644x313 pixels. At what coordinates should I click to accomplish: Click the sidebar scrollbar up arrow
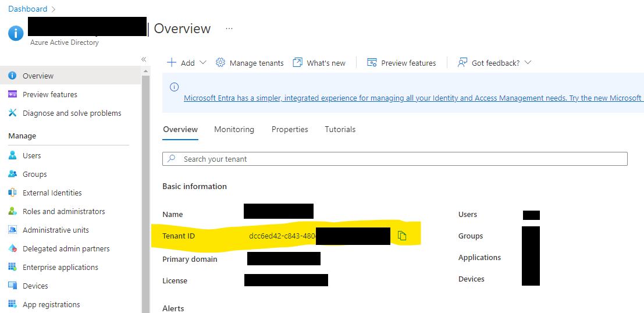145,72
